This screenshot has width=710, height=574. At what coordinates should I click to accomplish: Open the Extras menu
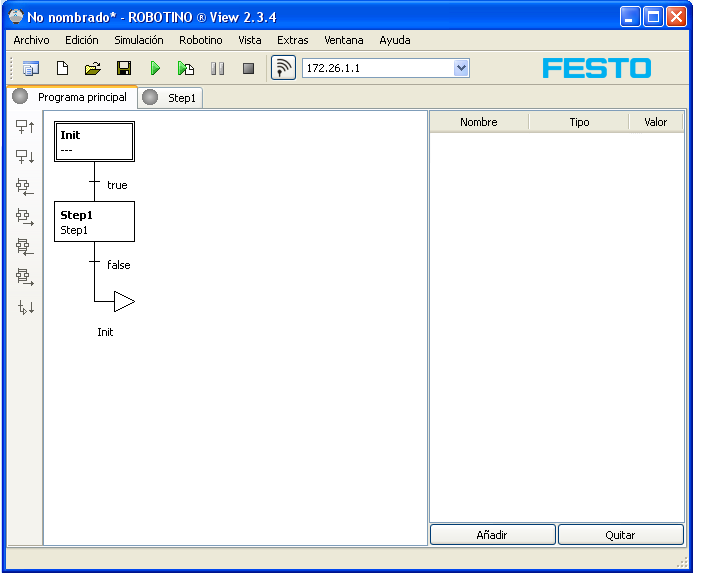click(293, 40)
